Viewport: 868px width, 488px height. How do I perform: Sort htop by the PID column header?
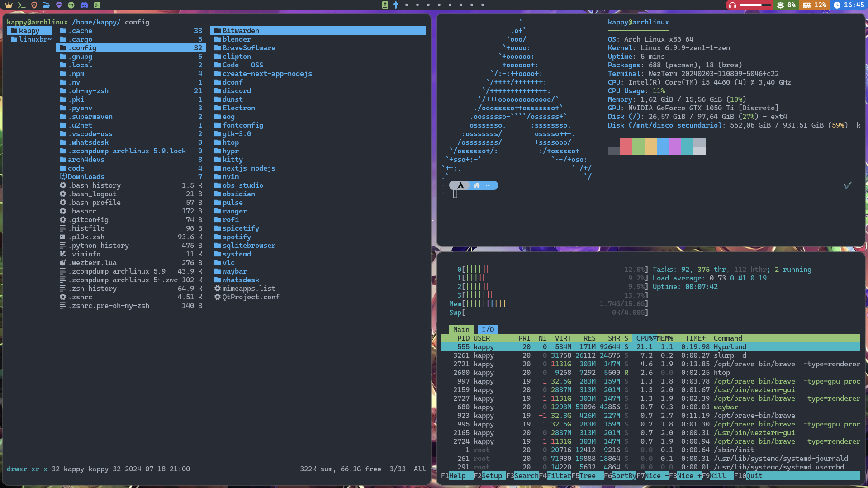coord(463,338)
